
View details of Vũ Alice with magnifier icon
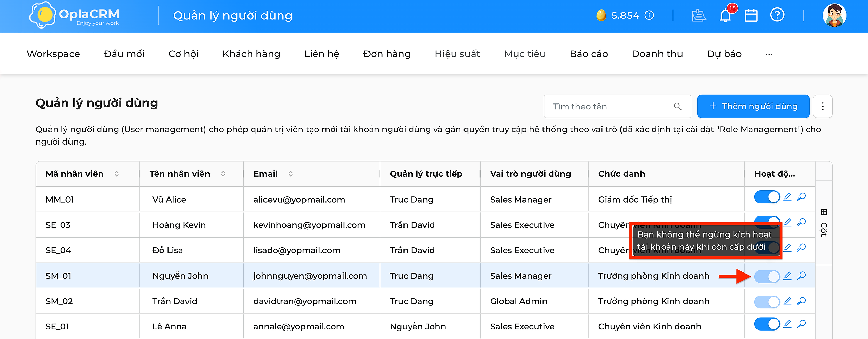[x=802, y=197]
